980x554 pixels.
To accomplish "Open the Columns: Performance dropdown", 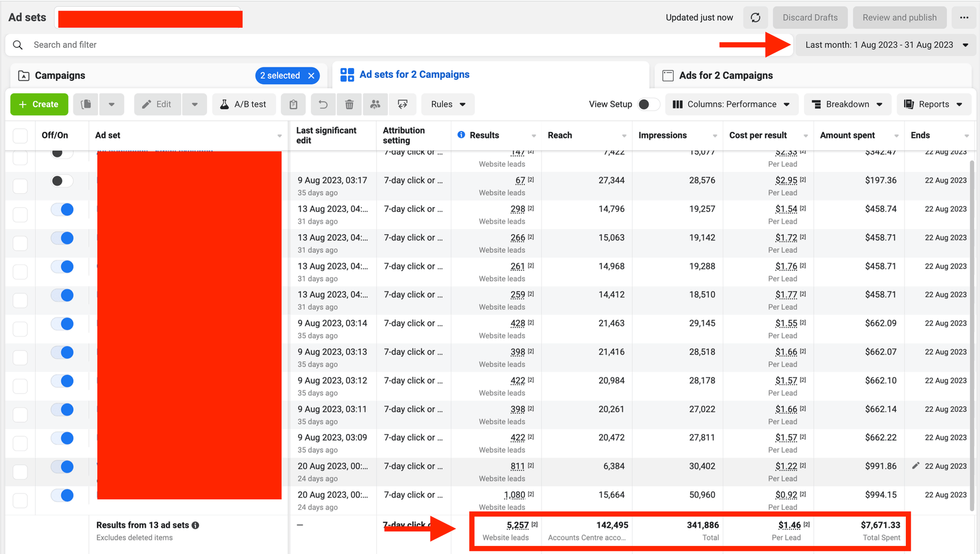I will (731, 104).
